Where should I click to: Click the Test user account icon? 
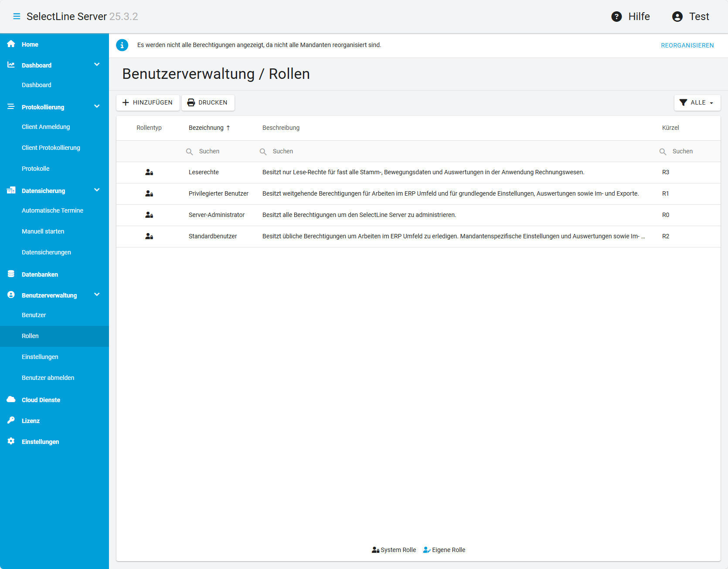677,17
